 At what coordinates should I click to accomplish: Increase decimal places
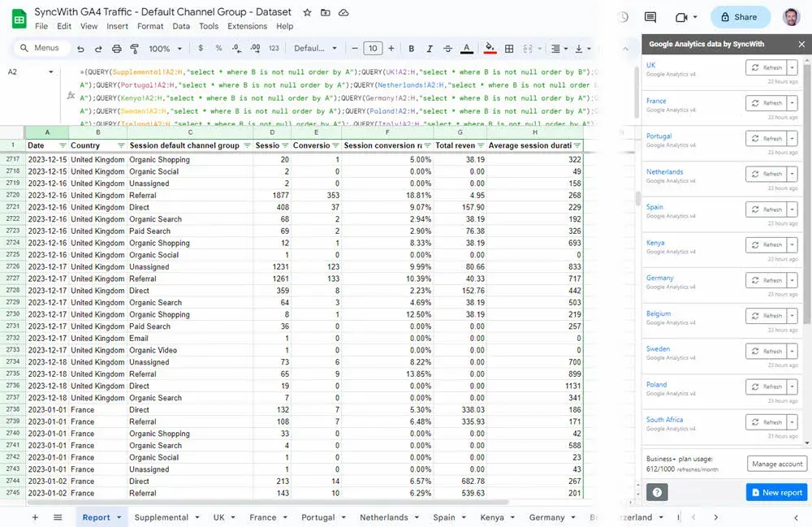[x=255, y=48]
